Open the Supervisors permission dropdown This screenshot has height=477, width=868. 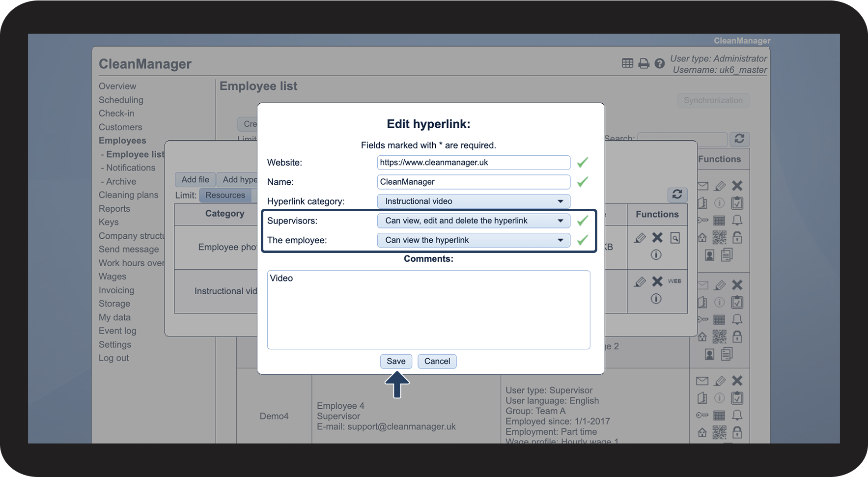474,221
